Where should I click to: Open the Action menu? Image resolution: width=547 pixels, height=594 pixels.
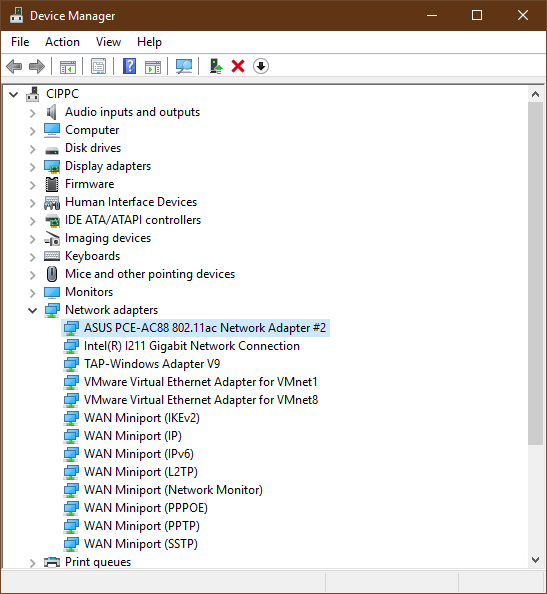(x=63, y=42)
